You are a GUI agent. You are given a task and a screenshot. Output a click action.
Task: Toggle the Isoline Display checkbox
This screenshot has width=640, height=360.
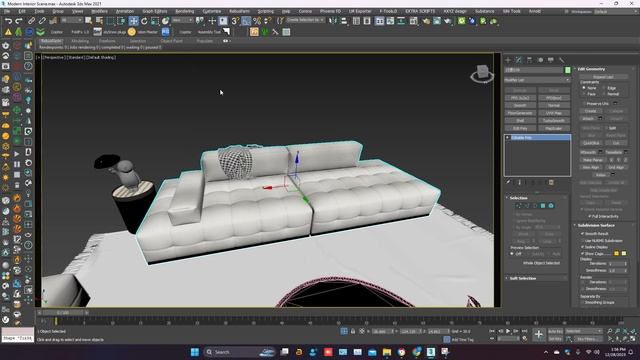582,247
